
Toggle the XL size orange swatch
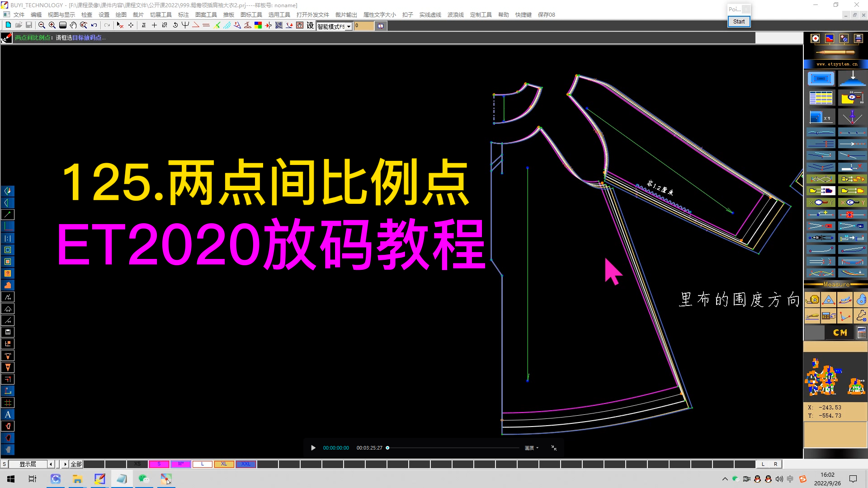[224, 464]
